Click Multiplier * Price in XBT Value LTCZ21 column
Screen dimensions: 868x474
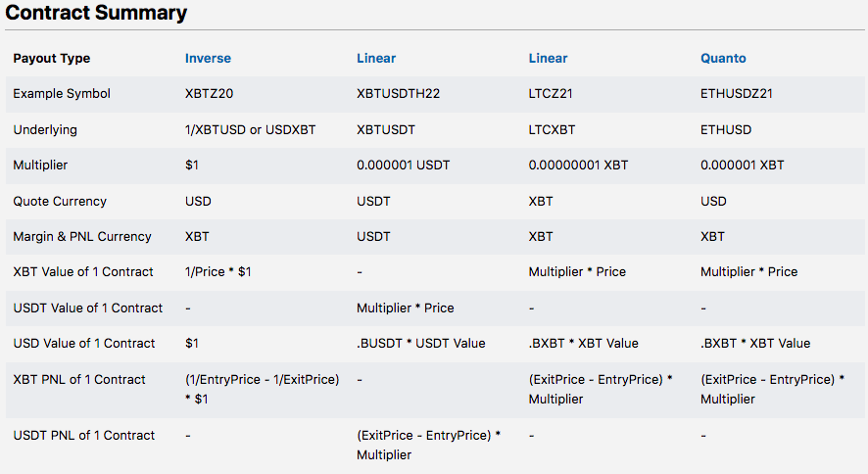point(577,271)
